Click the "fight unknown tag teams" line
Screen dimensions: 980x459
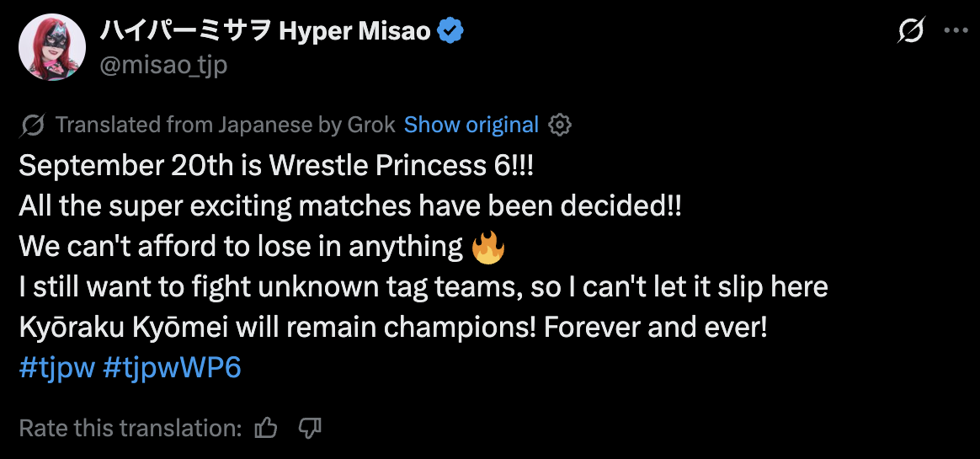(x=423, y=287)
